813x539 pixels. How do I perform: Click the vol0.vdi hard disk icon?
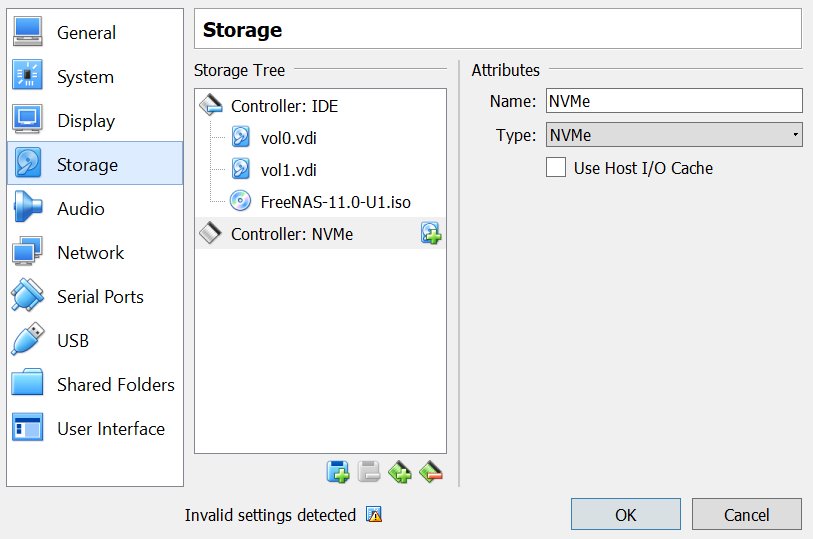click(x=241, y=137)
